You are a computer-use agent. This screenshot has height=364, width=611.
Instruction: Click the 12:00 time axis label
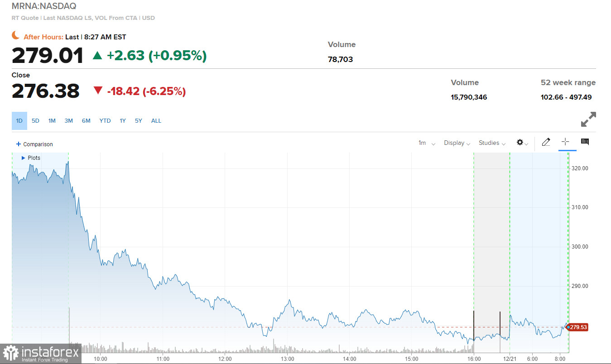[225, 359]
